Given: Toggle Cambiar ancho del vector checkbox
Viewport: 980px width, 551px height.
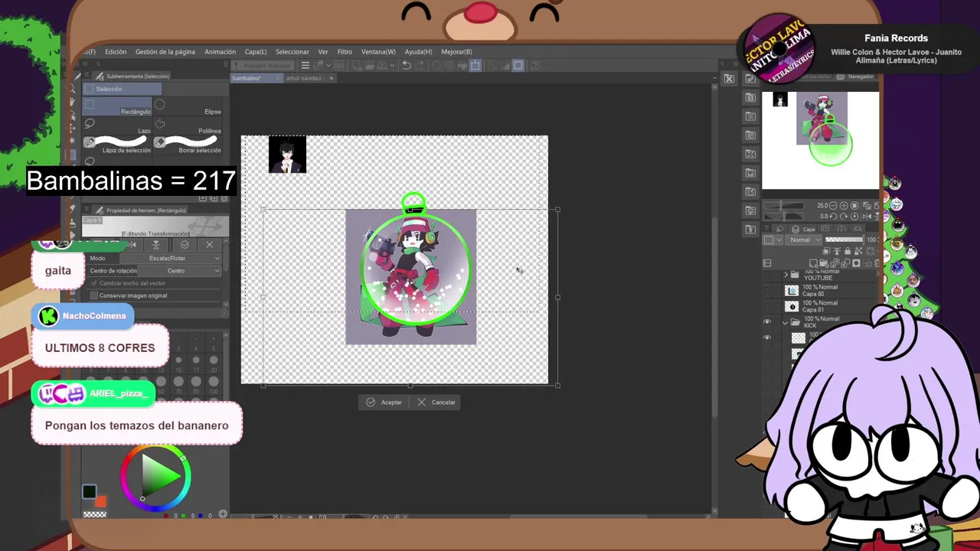Looking at the screenshot, I should 94,283.
